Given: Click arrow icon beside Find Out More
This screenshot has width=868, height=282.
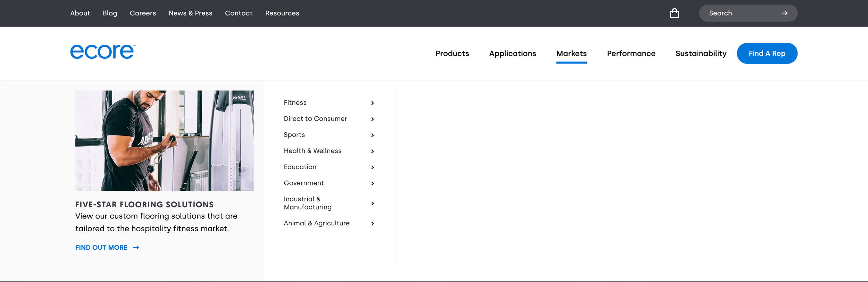Looking at the screenshot, I should [x=136, y=248].
